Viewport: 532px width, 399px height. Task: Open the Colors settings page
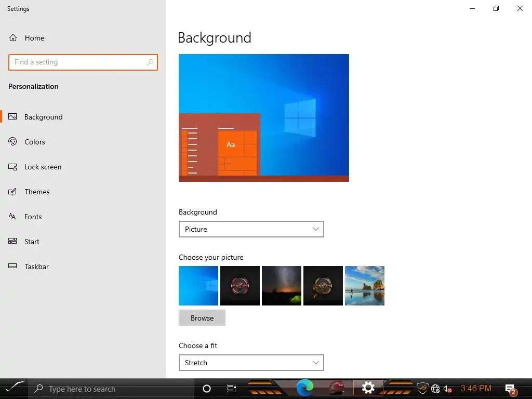click(x=83, y=142)
